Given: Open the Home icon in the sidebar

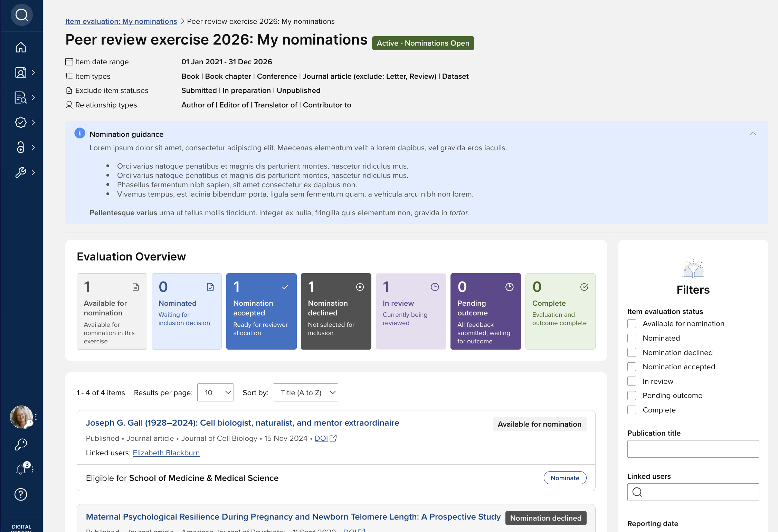Looking at the screenshot, I should [x=21, y=47].
